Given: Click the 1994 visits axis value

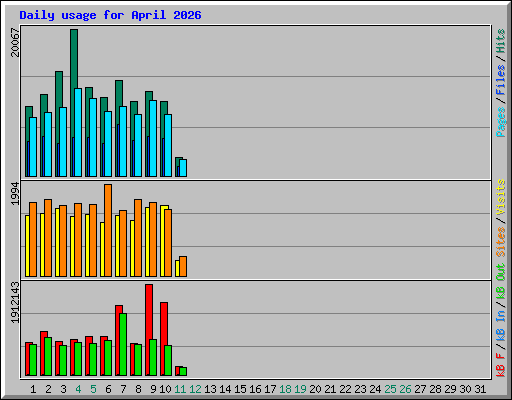Looking at the screenshot, I should click(15, 194).
